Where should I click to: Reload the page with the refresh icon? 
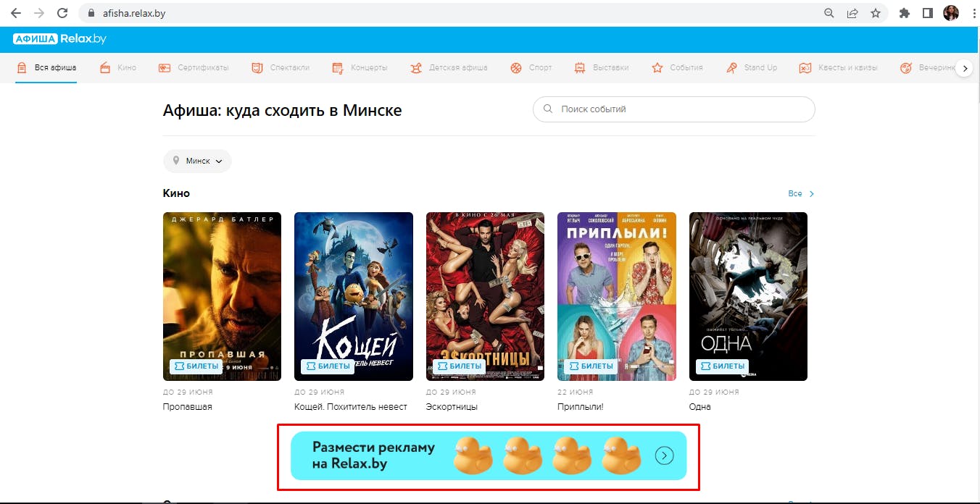[x=63, y=13]
